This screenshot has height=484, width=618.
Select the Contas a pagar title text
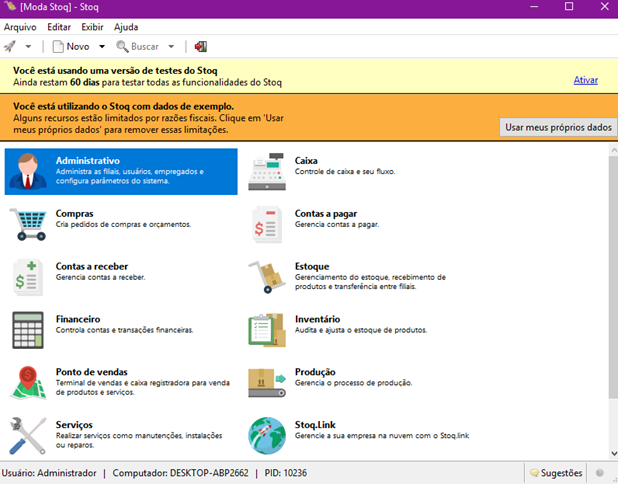tap(326, 214)
